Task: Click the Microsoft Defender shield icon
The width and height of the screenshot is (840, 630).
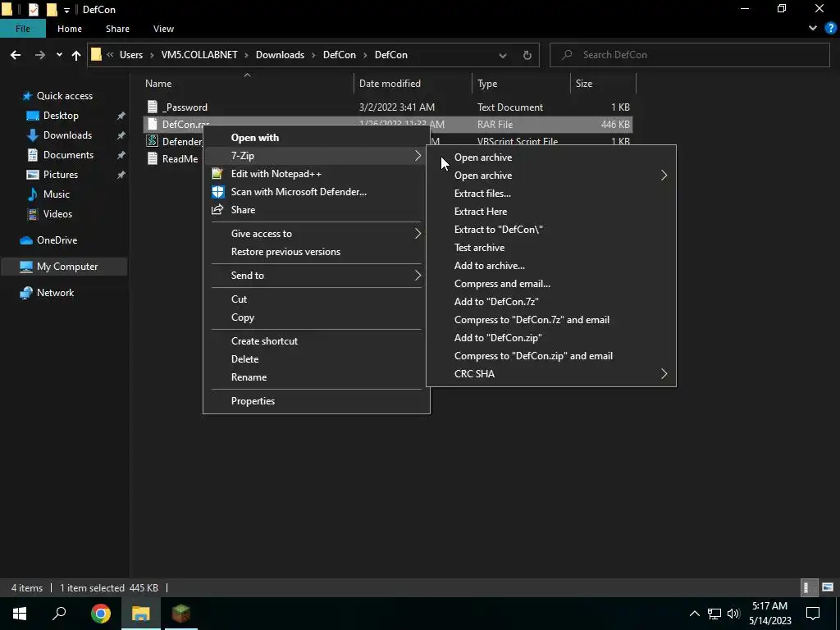Action: 217,192
